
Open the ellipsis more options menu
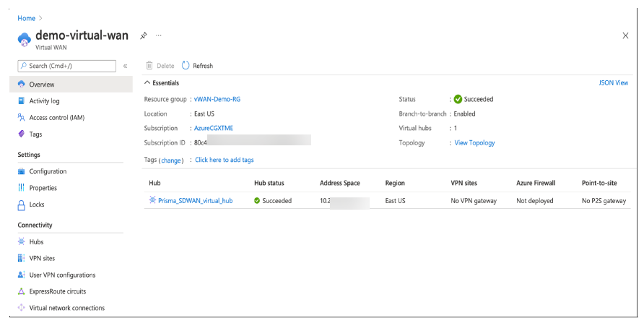click(159, 35)
